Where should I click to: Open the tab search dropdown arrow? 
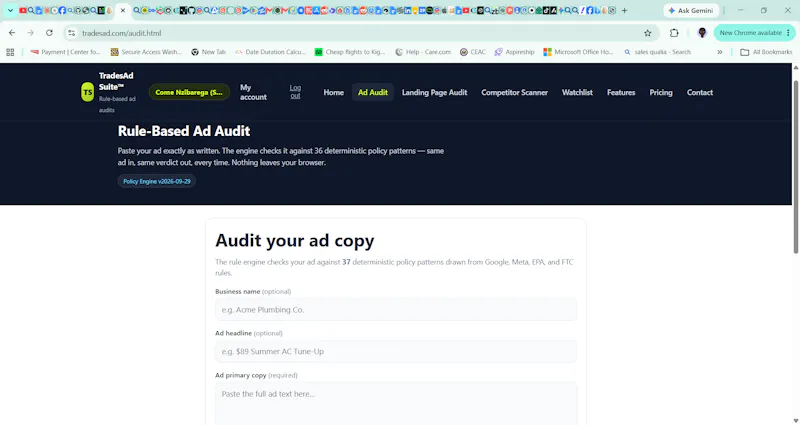click(10, 10)
